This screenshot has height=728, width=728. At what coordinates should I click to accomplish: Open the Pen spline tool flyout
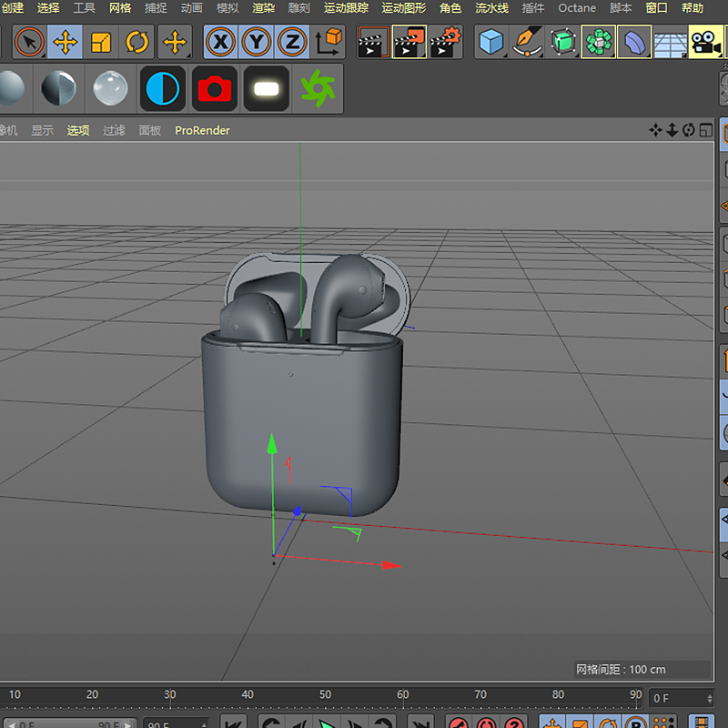[527, 42]
